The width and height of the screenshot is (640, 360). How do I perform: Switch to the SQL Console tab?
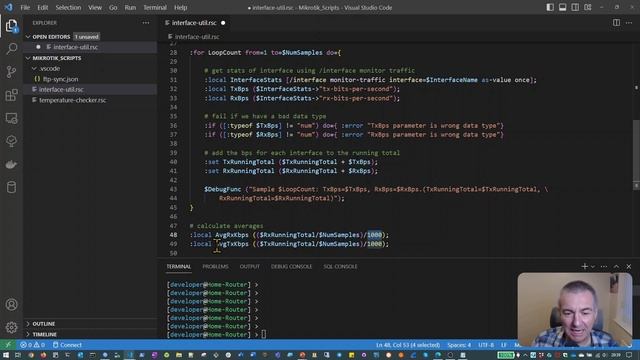click(x=340, y=267)
